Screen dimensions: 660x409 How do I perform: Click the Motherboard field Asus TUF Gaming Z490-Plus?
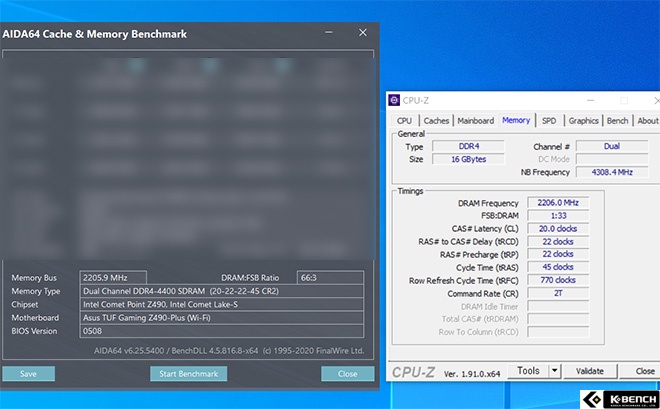tap(221, 318)
